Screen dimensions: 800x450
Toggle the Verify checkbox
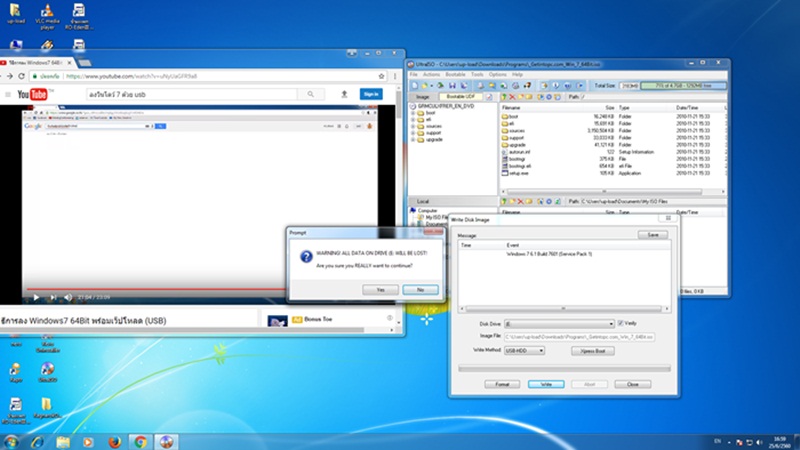[620, 323]
